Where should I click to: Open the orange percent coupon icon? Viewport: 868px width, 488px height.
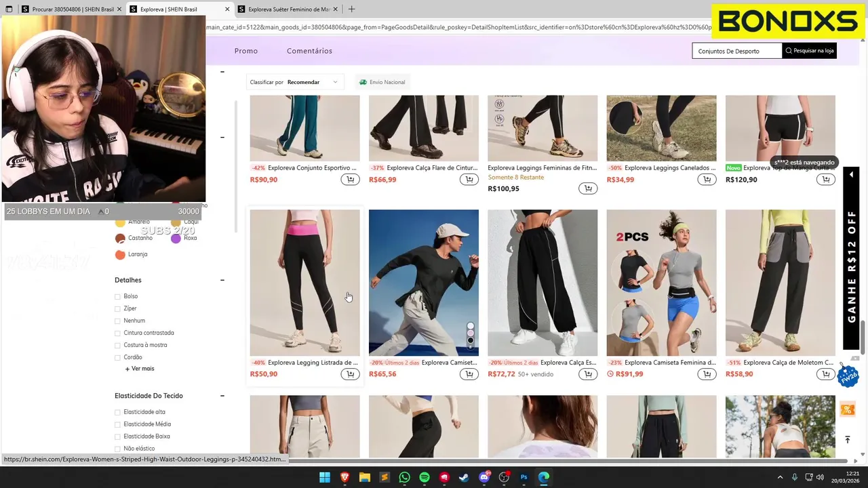pyautogui.click(x=847, y=409)
